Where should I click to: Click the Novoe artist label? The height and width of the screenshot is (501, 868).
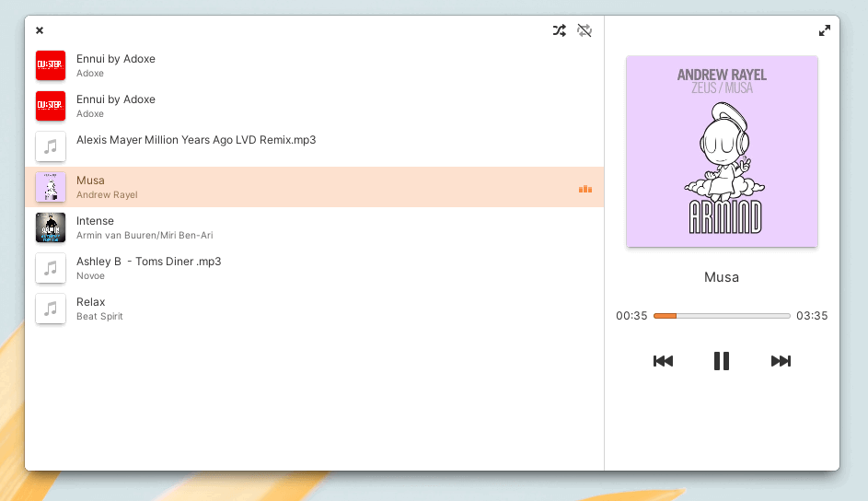[90, 275]
